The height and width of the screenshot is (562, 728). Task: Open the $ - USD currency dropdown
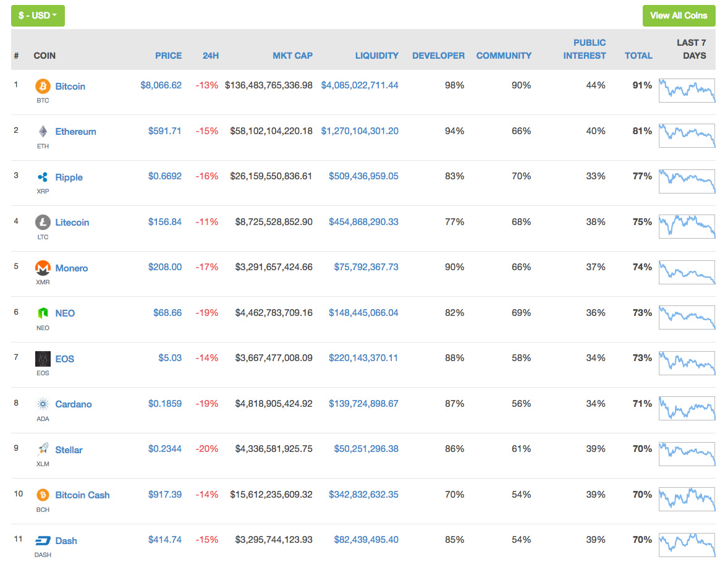[x=38, y=15]
